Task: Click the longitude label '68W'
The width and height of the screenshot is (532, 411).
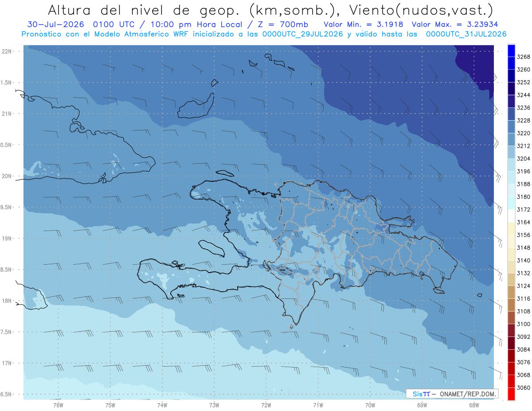Action: pos(474,405)
